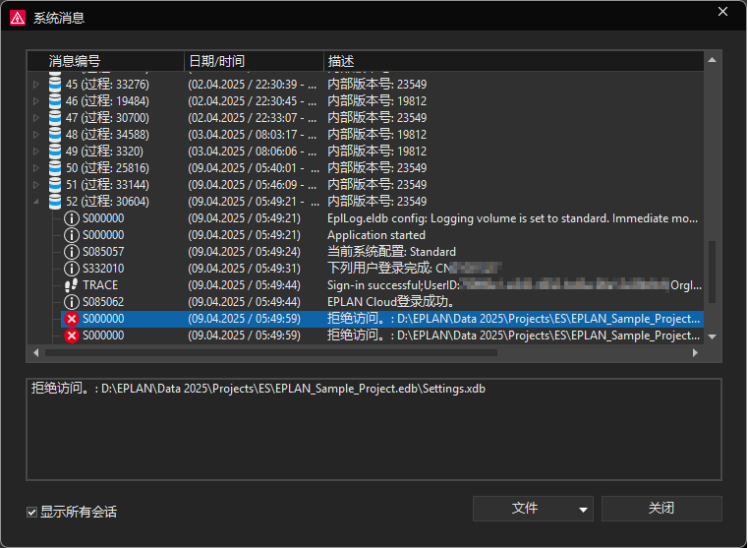Click the info icon at Application started row

[72, 235]
